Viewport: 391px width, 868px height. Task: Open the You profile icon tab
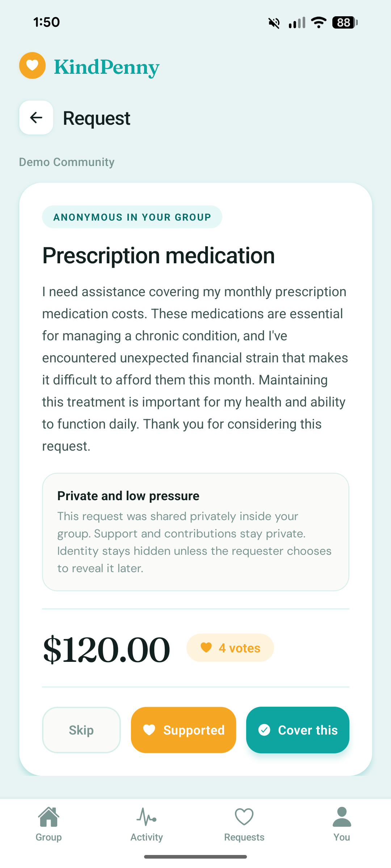(342, 817)
